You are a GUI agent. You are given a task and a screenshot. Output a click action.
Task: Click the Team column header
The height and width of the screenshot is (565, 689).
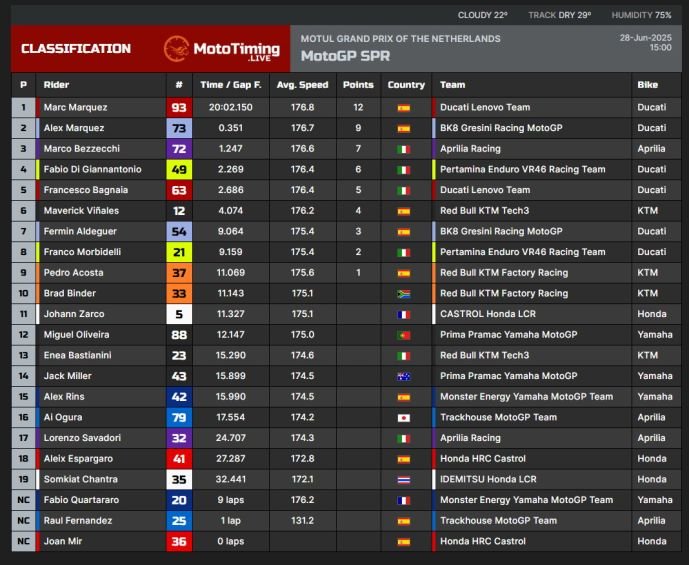click(x=453, y=85)
